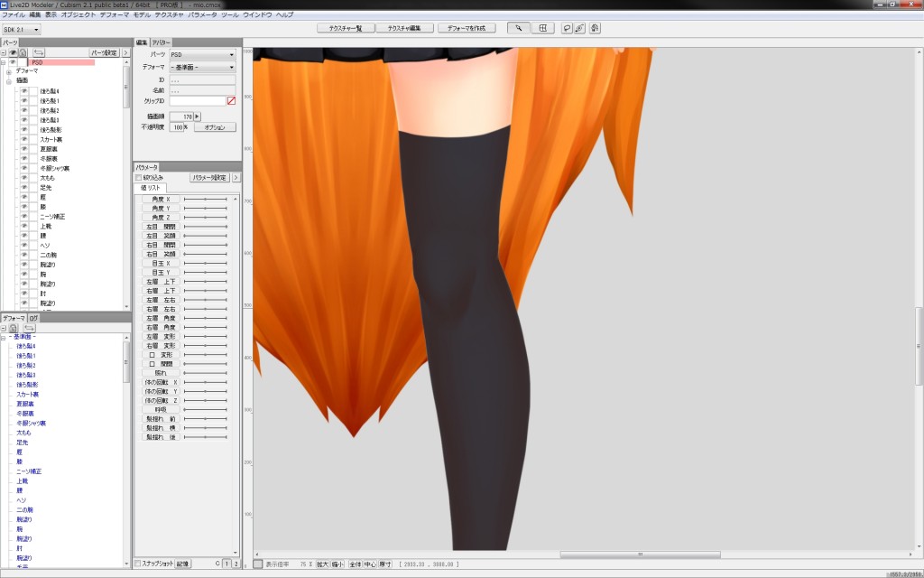Click red slash clear icon beside クリップID
The image size is (924, 578).
coord(231,101)
